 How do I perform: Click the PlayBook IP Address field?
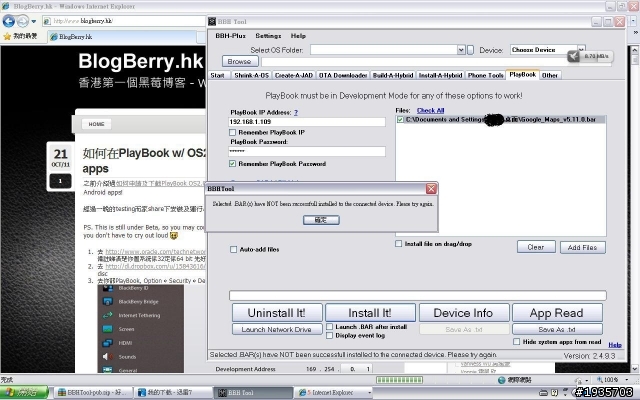[307, 122]
